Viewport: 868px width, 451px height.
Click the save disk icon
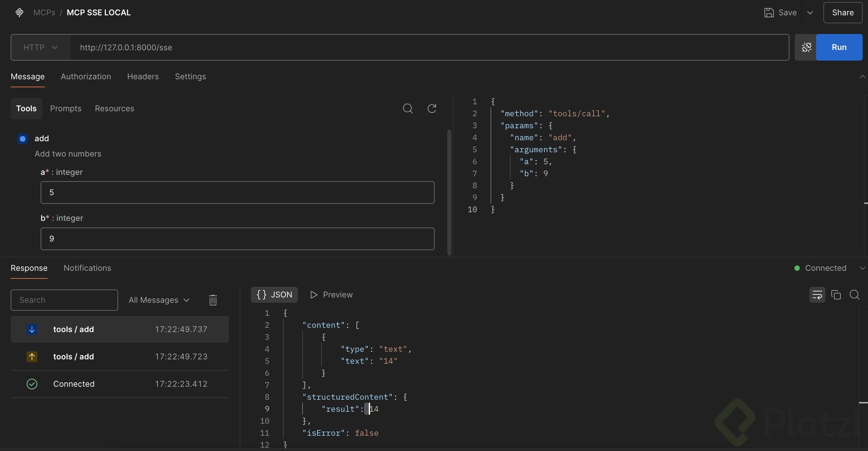tap(769, 12)
